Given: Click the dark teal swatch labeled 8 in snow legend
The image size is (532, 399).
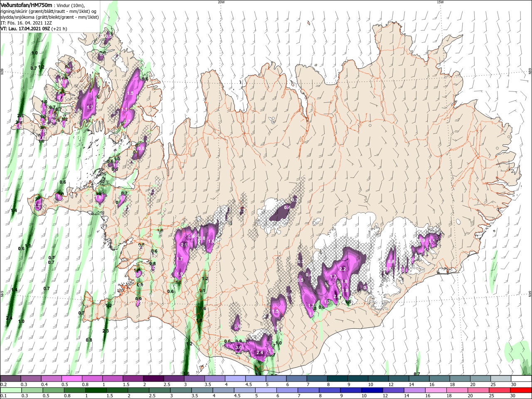Looking at the screenshot, I should (x=337, y=379).
